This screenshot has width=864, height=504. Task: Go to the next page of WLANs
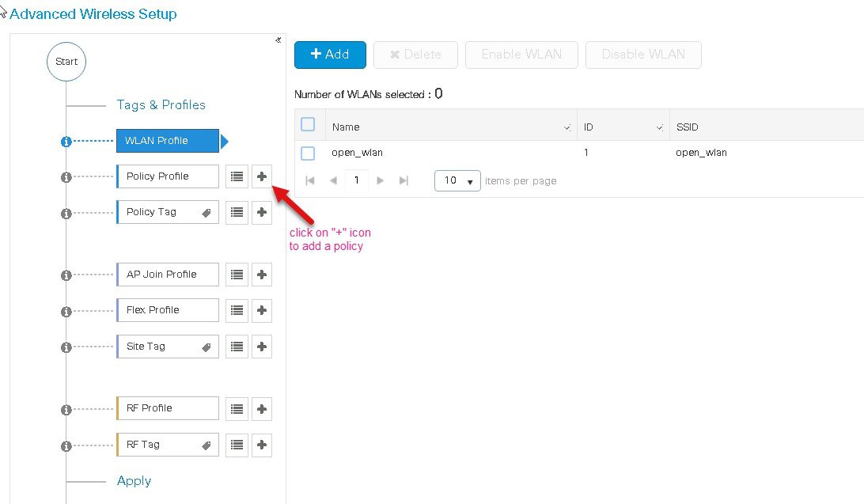380,180
